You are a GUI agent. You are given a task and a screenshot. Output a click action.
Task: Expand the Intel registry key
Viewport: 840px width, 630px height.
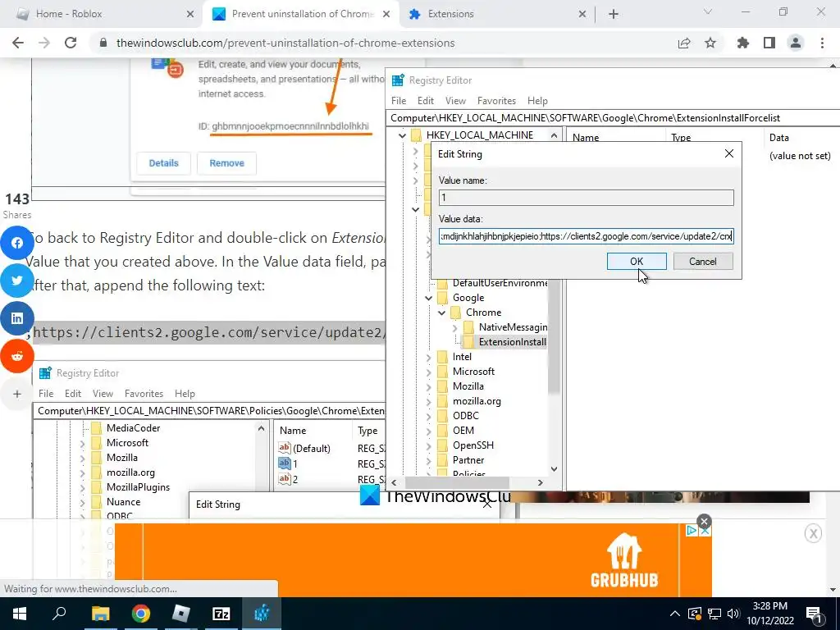428,357
